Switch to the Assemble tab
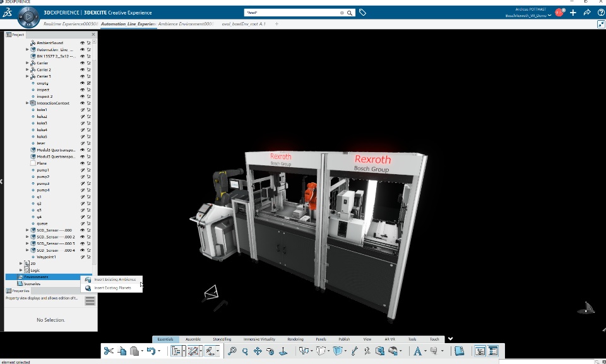Viewport: 606px width, 364px height. coord(193,339)
